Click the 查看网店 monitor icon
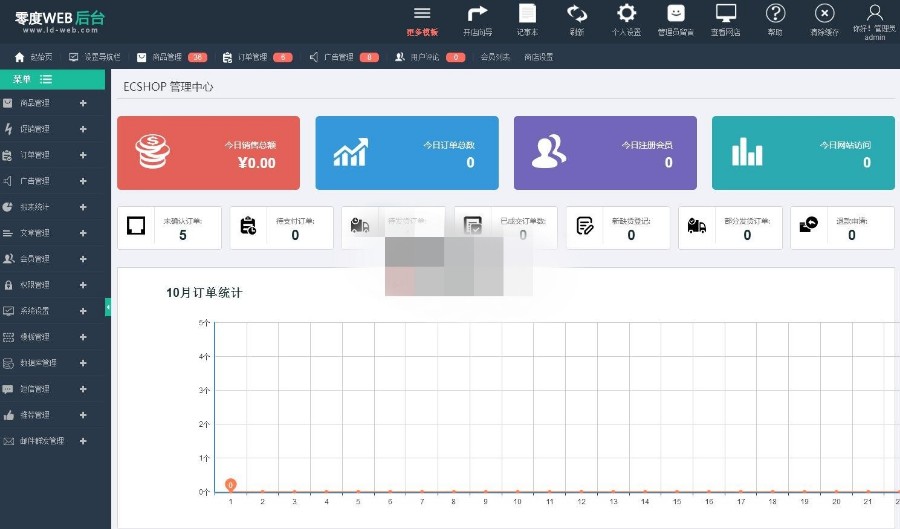Image resolution: width=900 pixels, height=529 pixels. click(726, 13)
